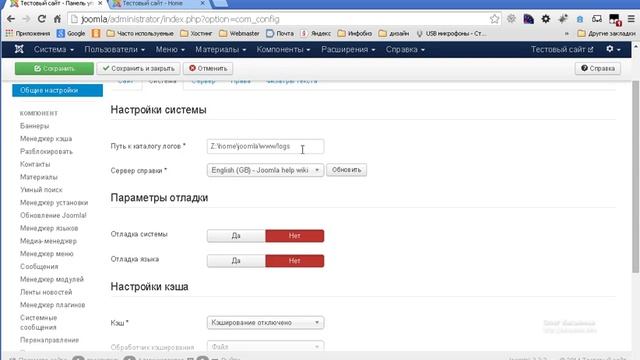This screenshot has height=360, width=640.
Task: Expand the Расширения menu
Action: point(348,49)
